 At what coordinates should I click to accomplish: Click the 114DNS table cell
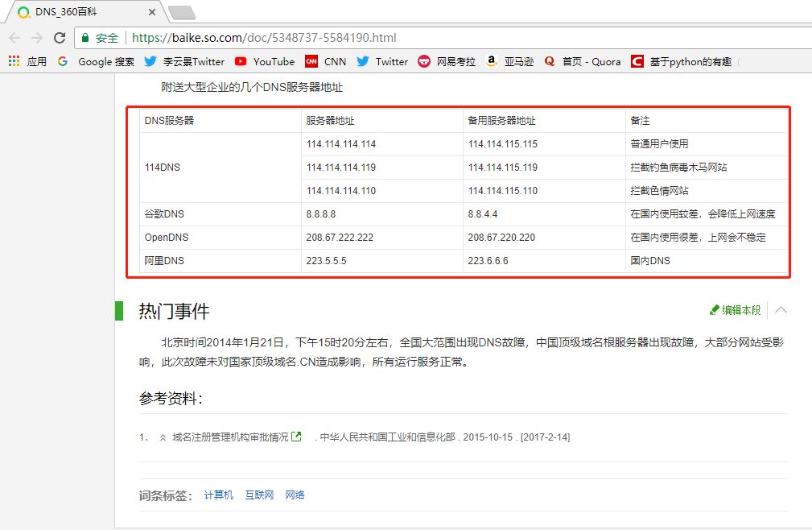pyautogui.click(x=220, y=168)
